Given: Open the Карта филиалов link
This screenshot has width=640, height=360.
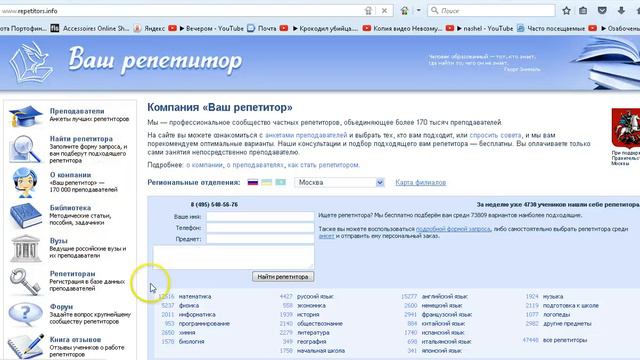Looking at the screenshot, I should (420, 182).
